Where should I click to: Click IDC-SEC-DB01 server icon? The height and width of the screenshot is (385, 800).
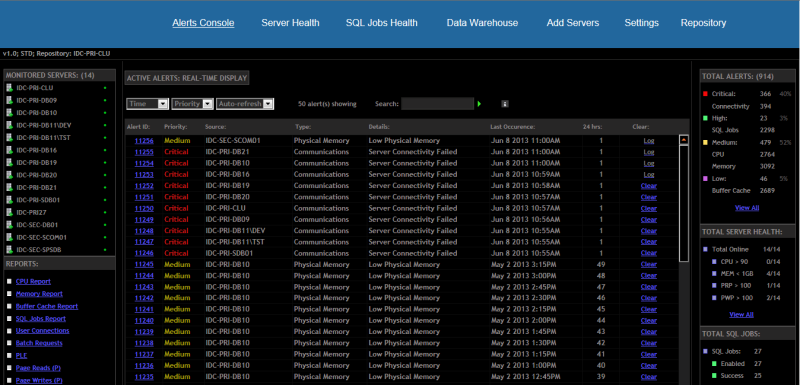pyautogui.click(x=9, y=224)
